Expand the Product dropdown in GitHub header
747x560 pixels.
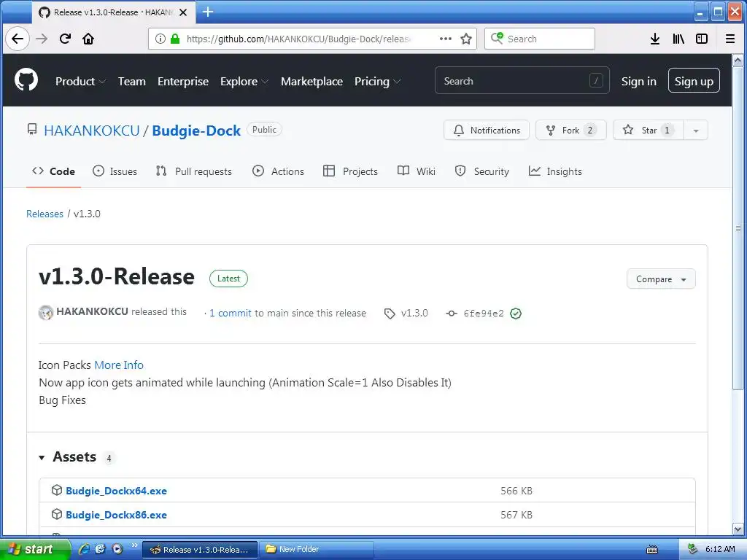click(80, 82)
